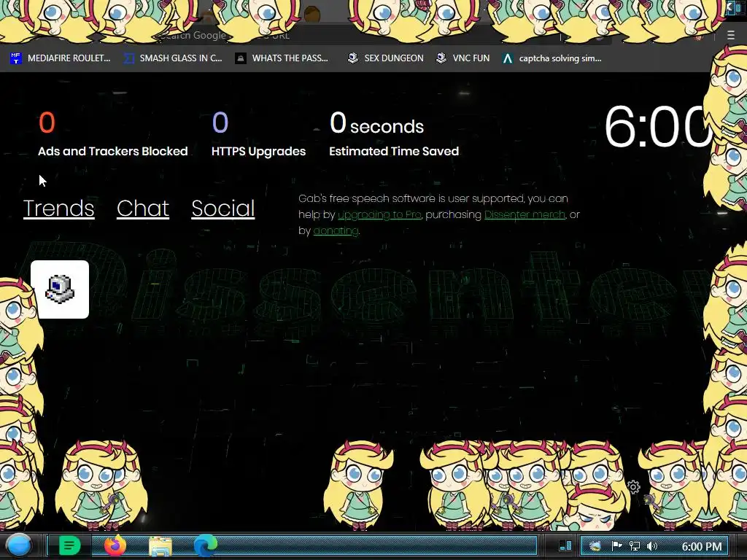Click the Action Center flag tray icon

(616, 546)
